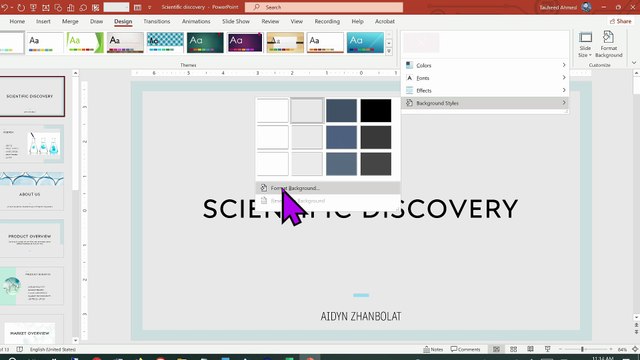The width and height of the screenshot is (640, 360).
Task: Select white top-left background style
Action: point(273,111)
